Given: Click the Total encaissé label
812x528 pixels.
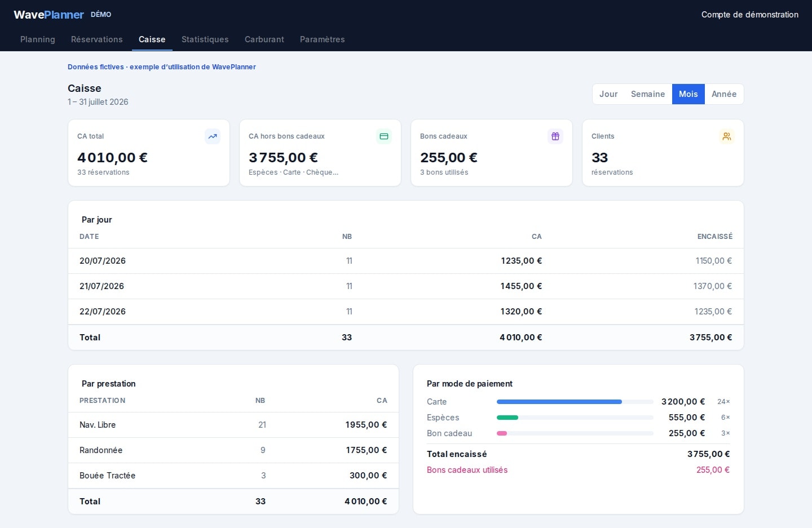Looking at the screenshot, I should coord(457,454).
